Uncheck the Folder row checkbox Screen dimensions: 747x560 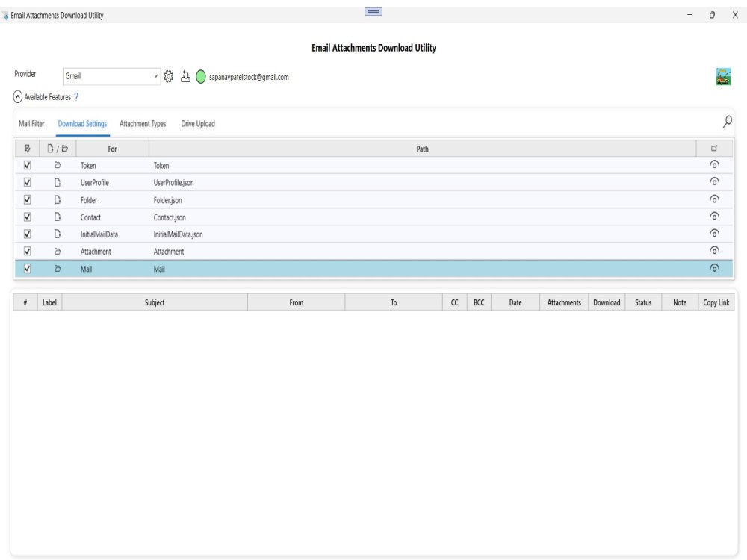(27, 199)
